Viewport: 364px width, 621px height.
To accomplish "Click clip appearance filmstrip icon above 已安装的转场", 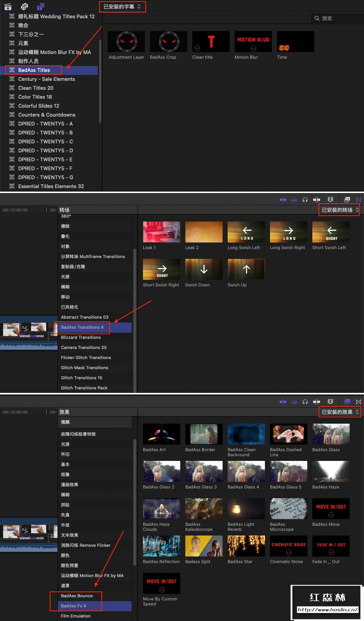I will coord(330,200).
